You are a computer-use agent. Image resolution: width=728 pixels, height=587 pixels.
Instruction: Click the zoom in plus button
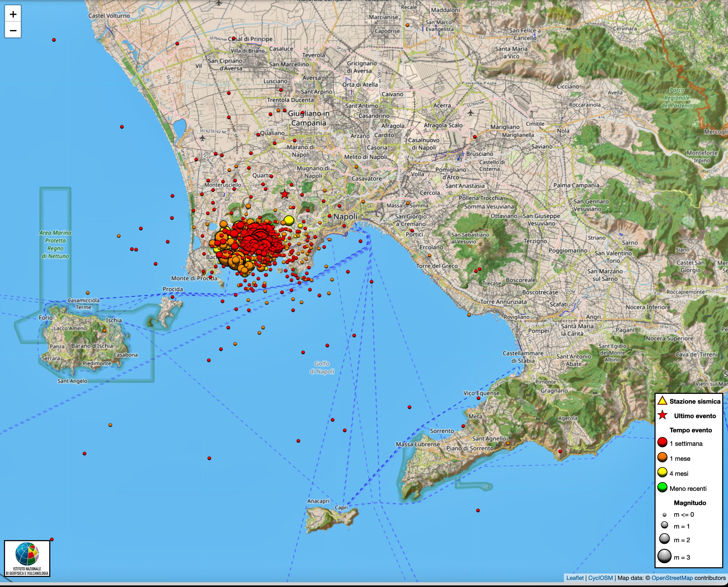click(13, 14)
